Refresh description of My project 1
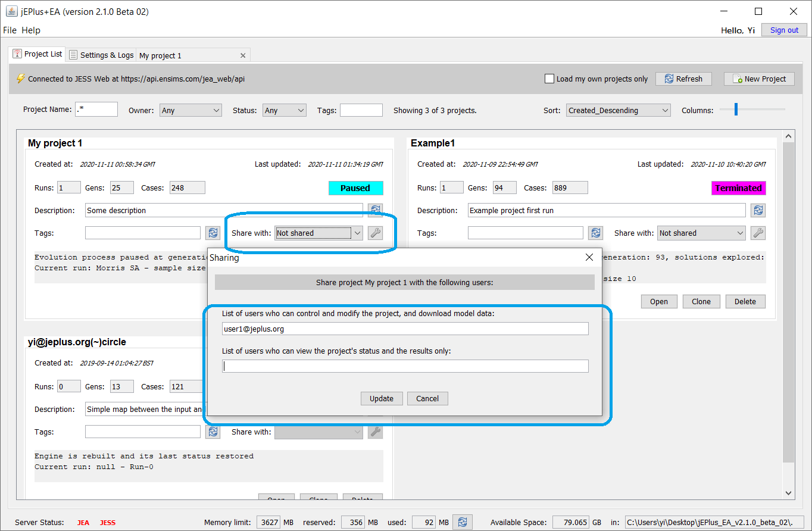 (x=375, y=210)
